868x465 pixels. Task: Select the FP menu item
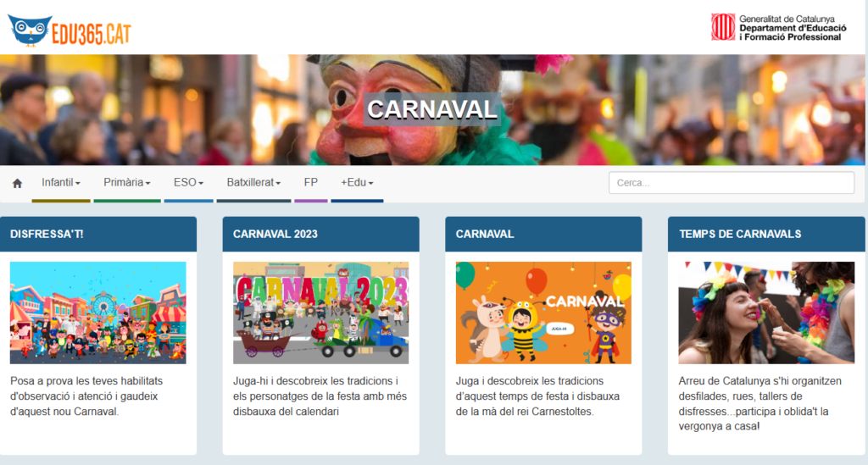pyautogui.click(x=310, y=183)
